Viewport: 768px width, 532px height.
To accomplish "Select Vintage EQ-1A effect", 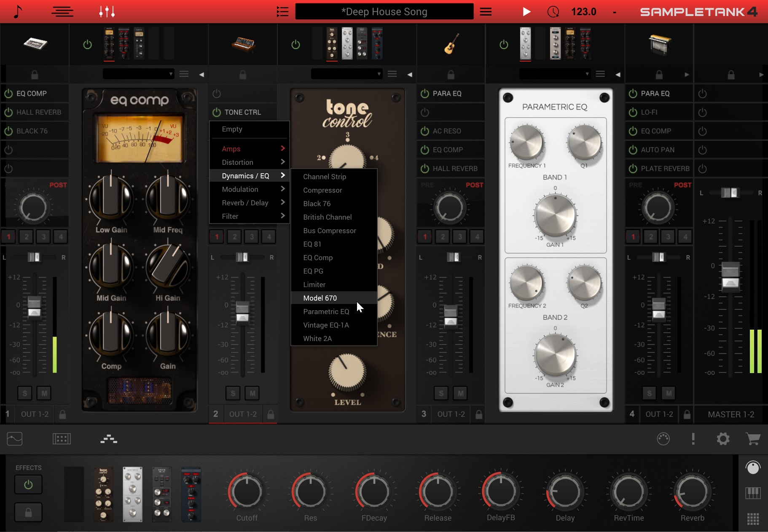I will click(334, 325).
